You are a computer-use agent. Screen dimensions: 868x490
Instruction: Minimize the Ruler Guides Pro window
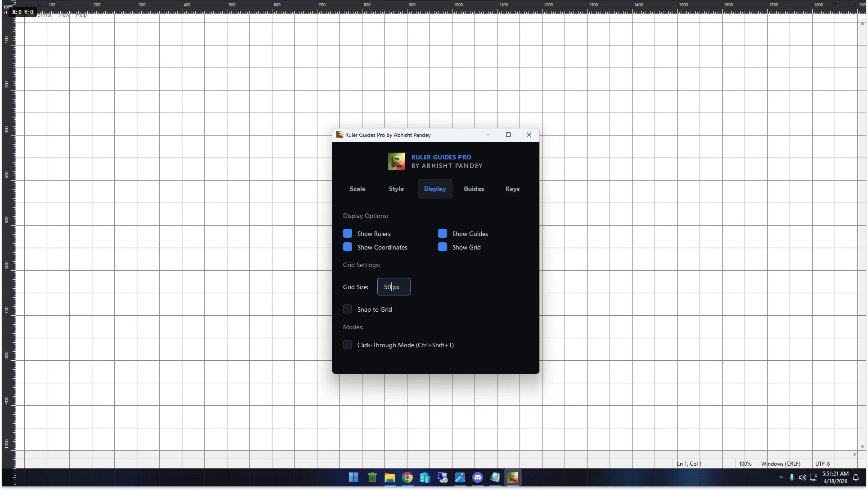pyautogui.click(x=488, y=135)
